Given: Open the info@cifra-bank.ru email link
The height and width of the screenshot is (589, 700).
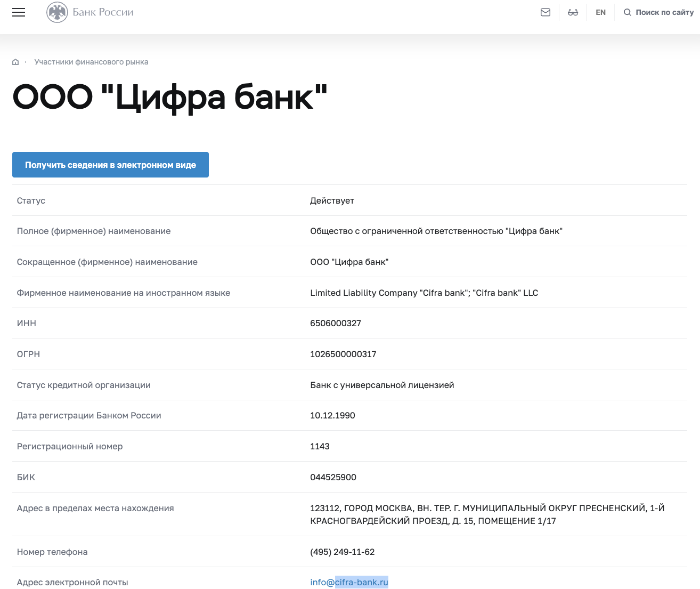Looking at the screenshot, I should (x=349, y=582).
